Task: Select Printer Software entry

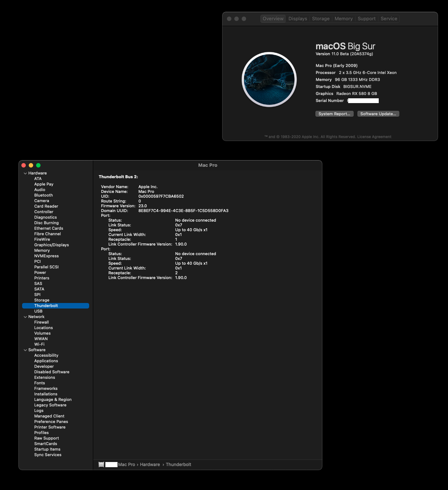Action: tap(50, 427)
